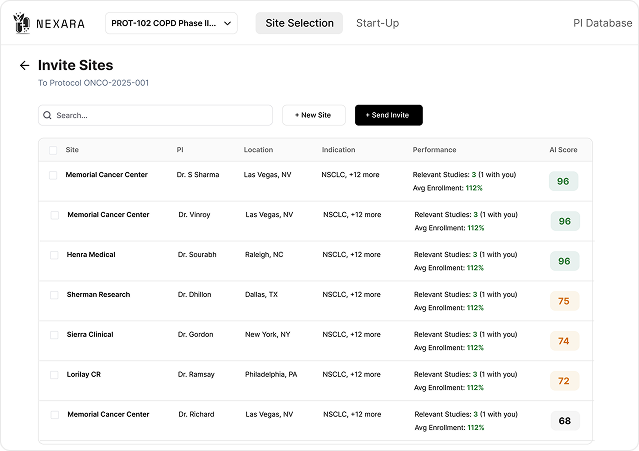Tick the Lorilay CR row checkbox
The height and width of the screenshot is (451, 639).
coord(54,375)
